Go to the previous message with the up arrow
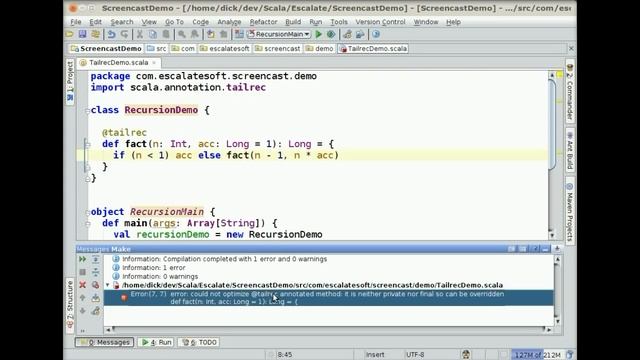 coord(82,298)
